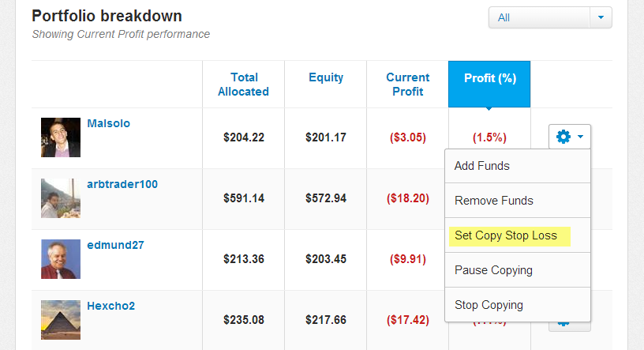The width and height of the screenshot is (644, 350).
Task: Open Hexcho2's pyramid avatar
Action: pyautogui.click(x=61, y=320)
